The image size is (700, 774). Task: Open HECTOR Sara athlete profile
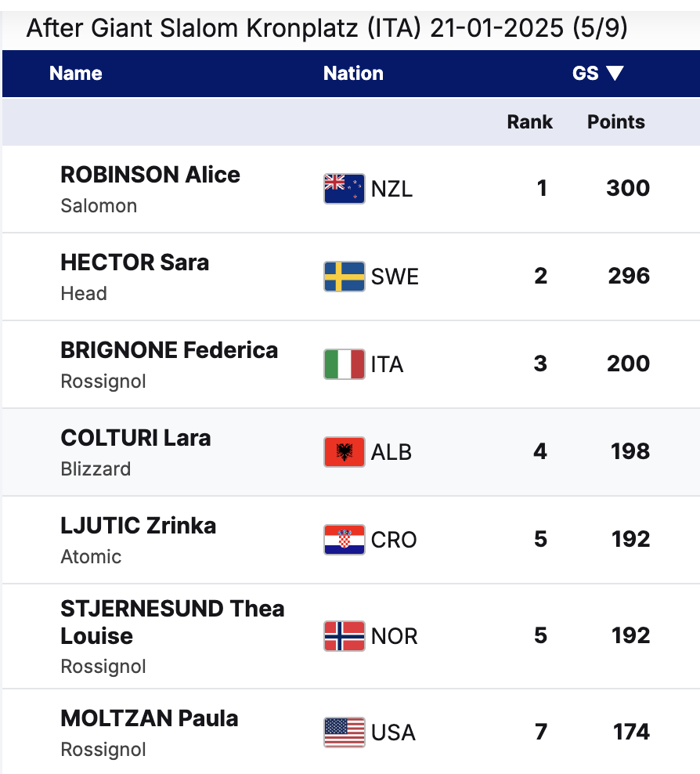tap(135, 262)
